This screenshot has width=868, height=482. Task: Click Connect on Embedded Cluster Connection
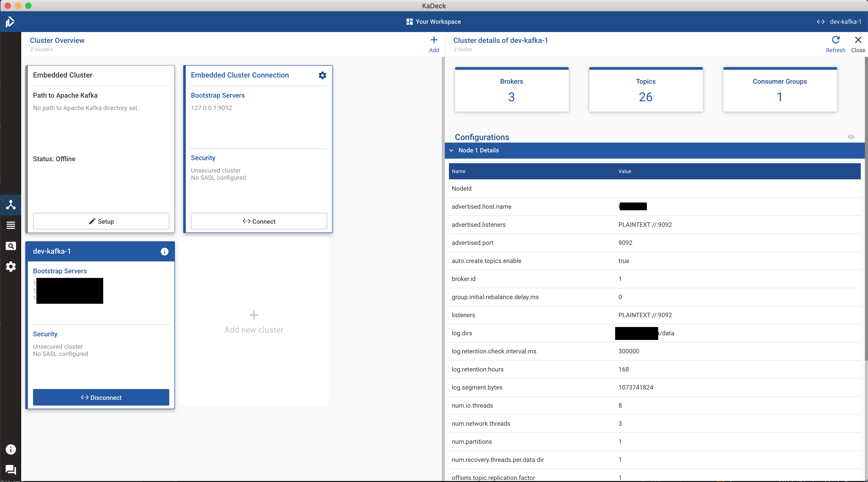(x=259, y=221)
